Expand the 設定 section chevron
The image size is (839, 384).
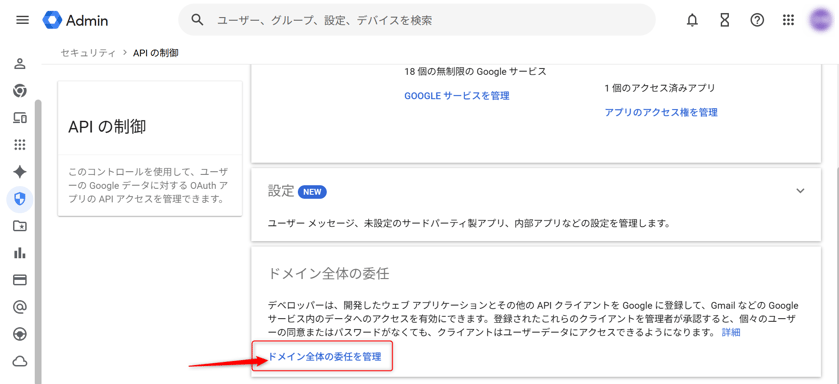tap(800, 190)
